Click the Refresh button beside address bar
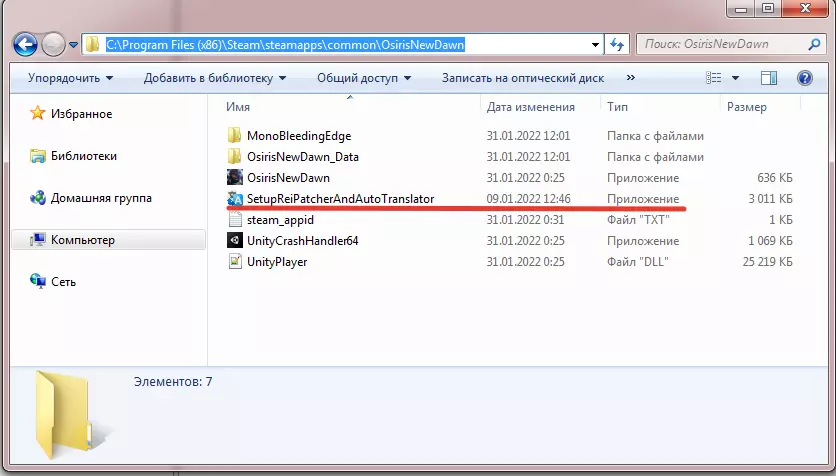This screenshot has width=836, height=476. (617, 45)
